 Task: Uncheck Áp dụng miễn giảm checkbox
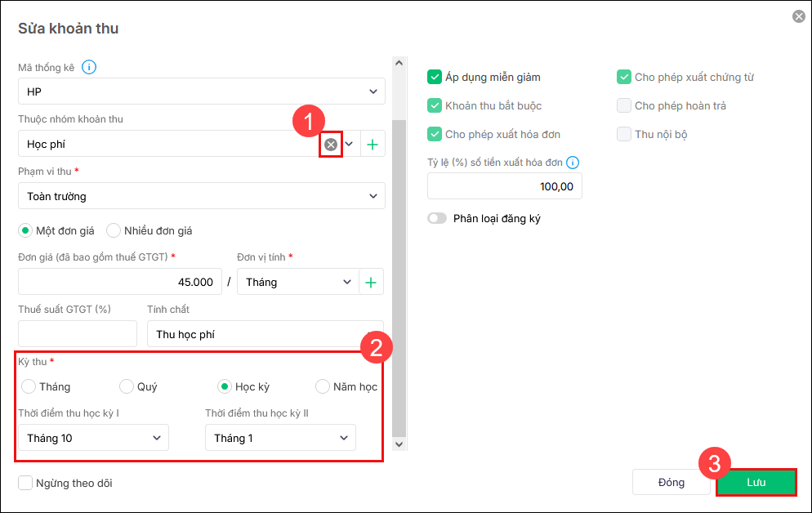click(435, 78)
